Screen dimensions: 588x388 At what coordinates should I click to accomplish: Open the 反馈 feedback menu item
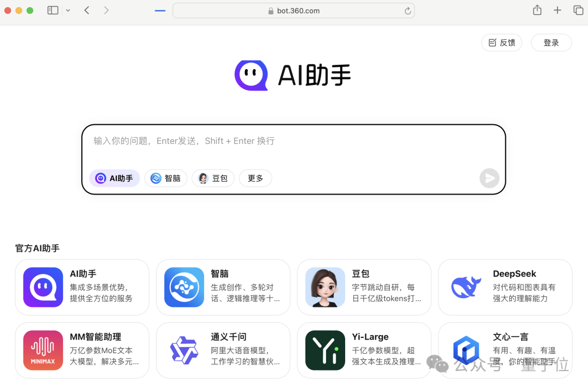(x=501, y=43)
